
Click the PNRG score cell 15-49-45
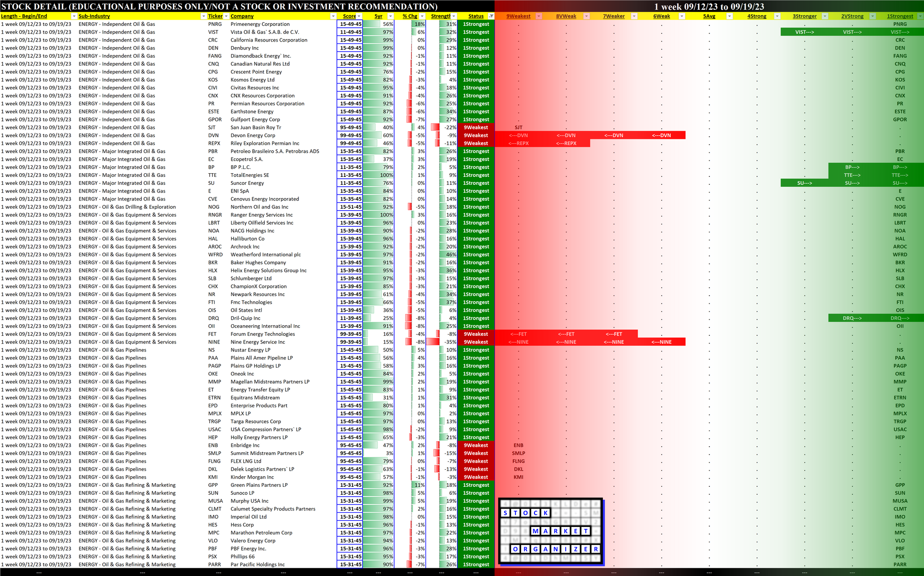350,24
